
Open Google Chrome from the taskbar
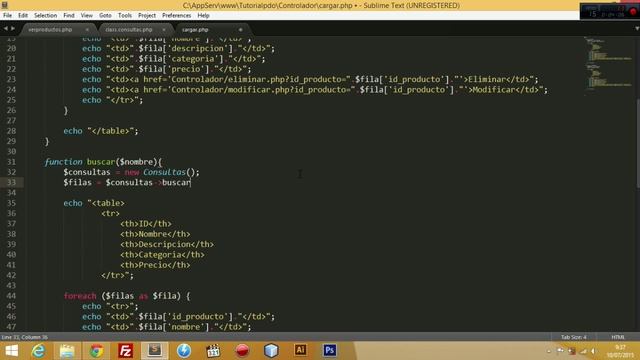(96, 351)
